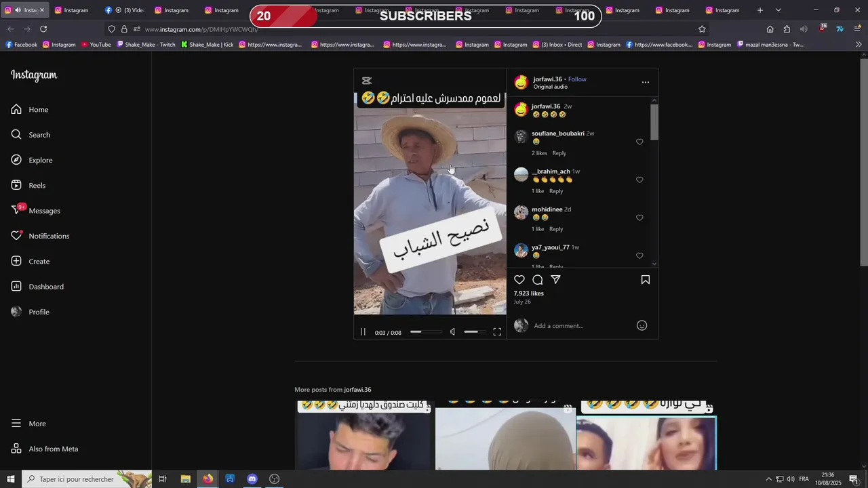Open the browser extensions puzzle icon
Image resolution: width=868 pixels, height=488 pixels.
pos(787,29)
